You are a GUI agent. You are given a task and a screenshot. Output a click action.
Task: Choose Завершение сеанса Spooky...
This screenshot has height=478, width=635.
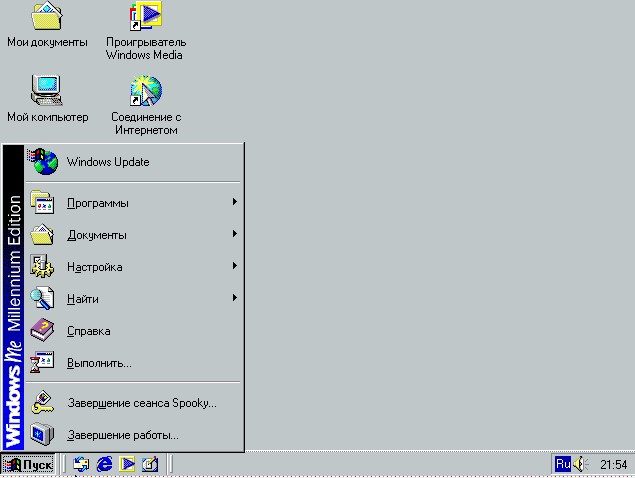pyautogui.click(x=134, y=403)
